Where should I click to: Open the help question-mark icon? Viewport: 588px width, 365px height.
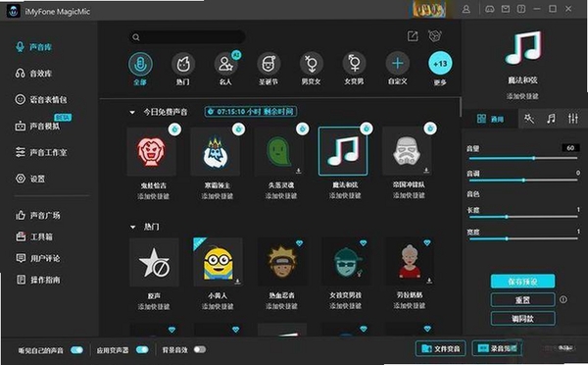pos(521,9)
